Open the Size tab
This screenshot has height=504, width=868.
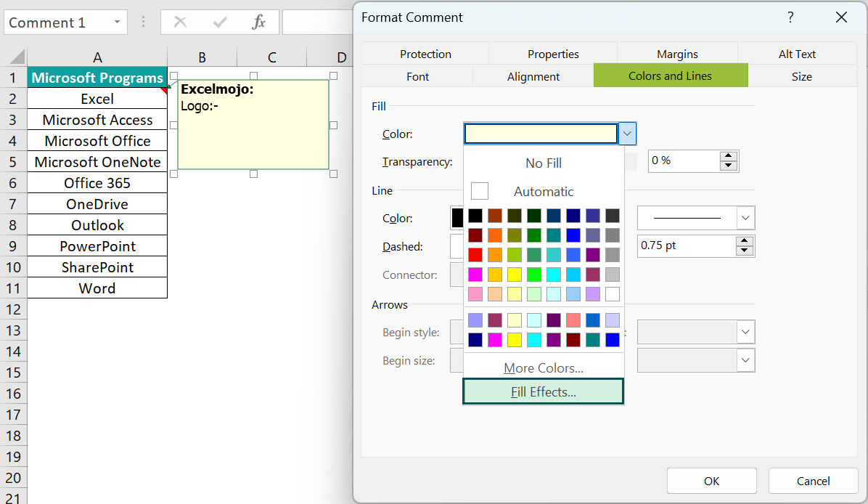pyautogui.click(x=801, y=76)
